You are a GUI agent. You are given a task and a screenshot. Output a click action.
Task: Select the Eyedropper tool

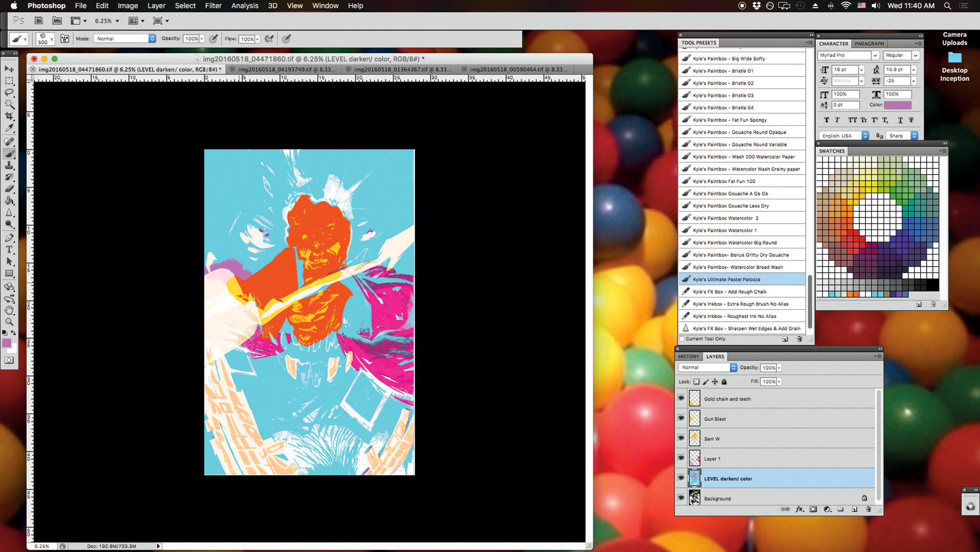(9, 128)
